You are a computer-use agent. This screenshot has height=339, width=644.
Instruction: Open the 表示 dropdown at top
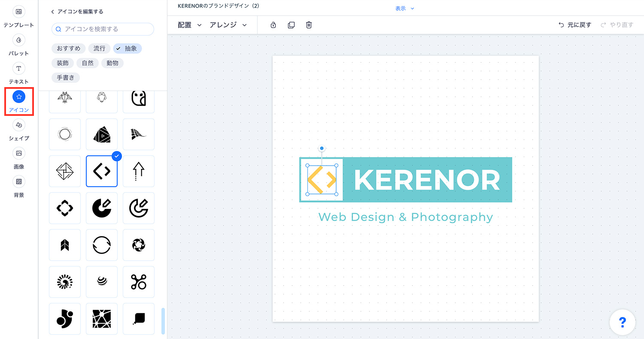pos(404,8)
